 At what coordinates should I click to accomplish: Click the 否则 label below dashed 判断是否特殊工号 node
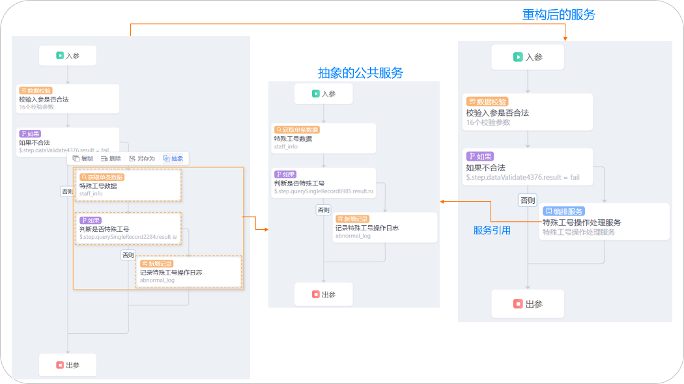coord(128,255)
